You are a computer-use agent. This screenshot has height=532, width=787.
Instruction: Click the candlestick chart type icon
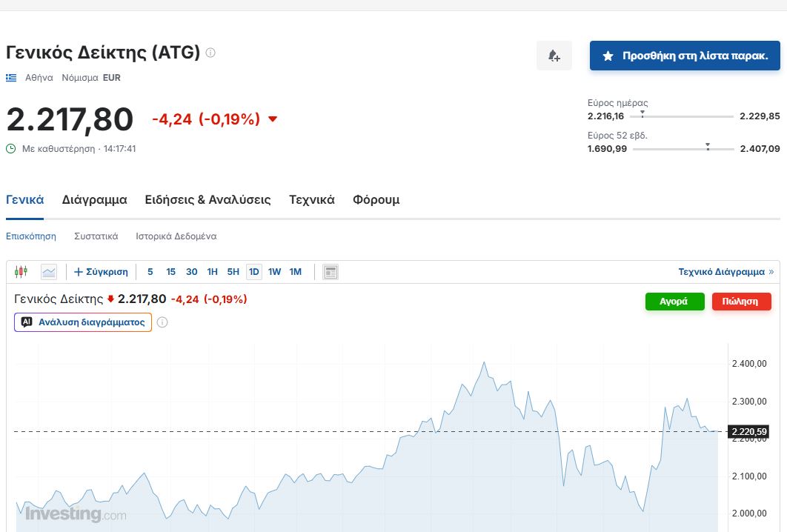(x=21, y=272)
